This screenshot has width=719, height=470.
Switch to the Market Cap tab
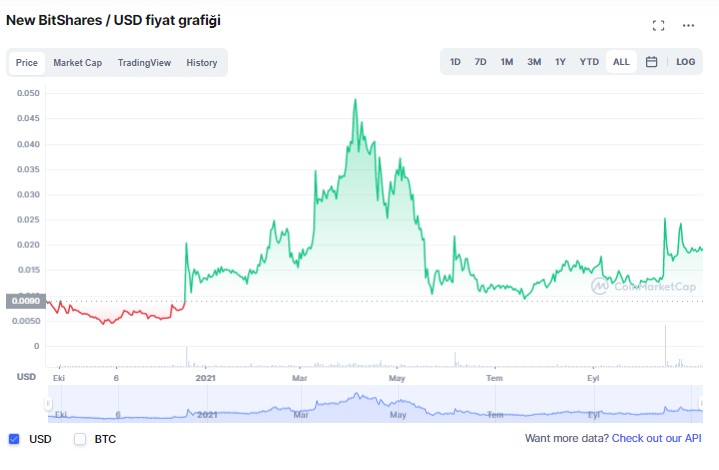click(77, 63)
